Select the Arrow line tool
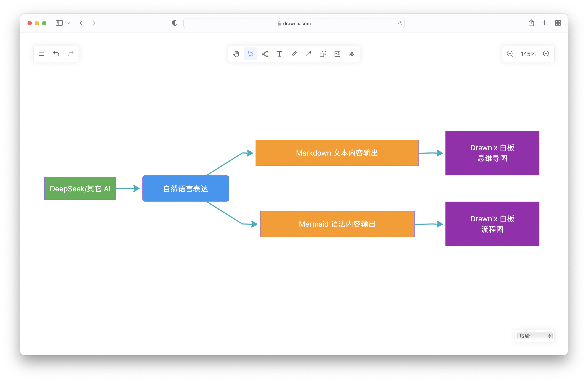 (308, 54)
